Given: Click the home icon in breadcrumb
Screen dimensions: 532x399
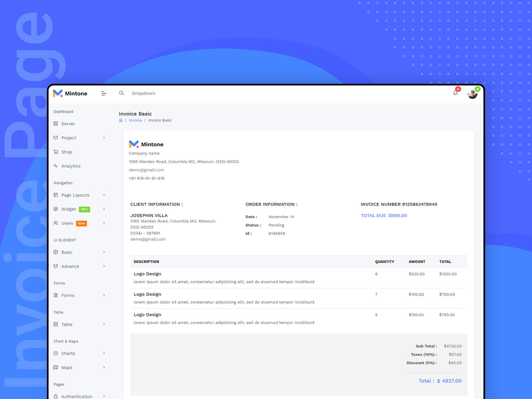Looking at the screenshot, I should [x=121, y=120].
